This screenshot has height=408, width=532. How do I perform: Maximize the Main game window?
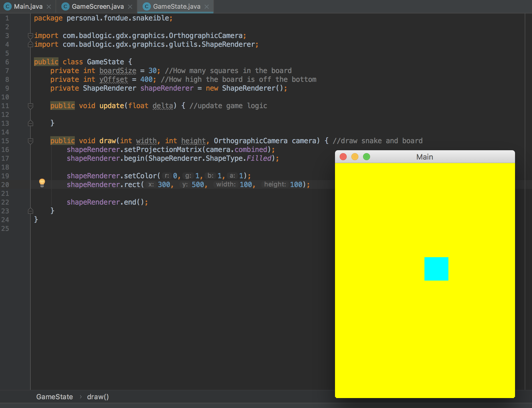(367, 157)
